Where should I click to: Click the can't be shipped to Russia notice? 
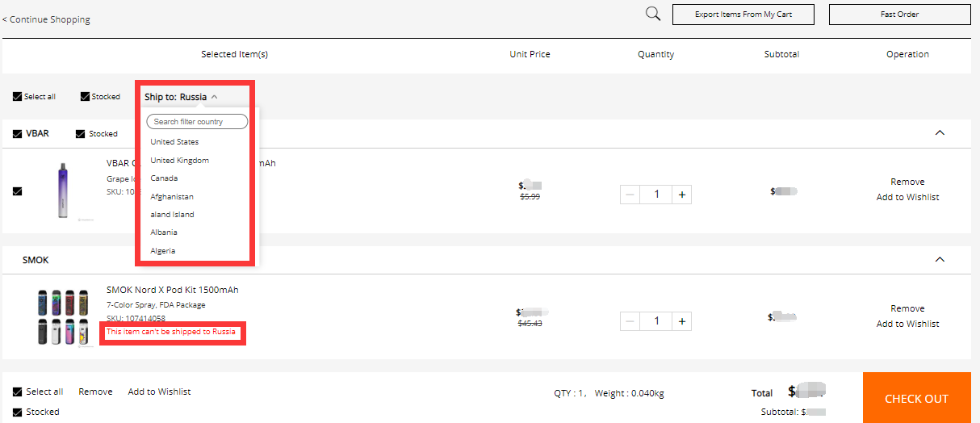pos(171,332)
